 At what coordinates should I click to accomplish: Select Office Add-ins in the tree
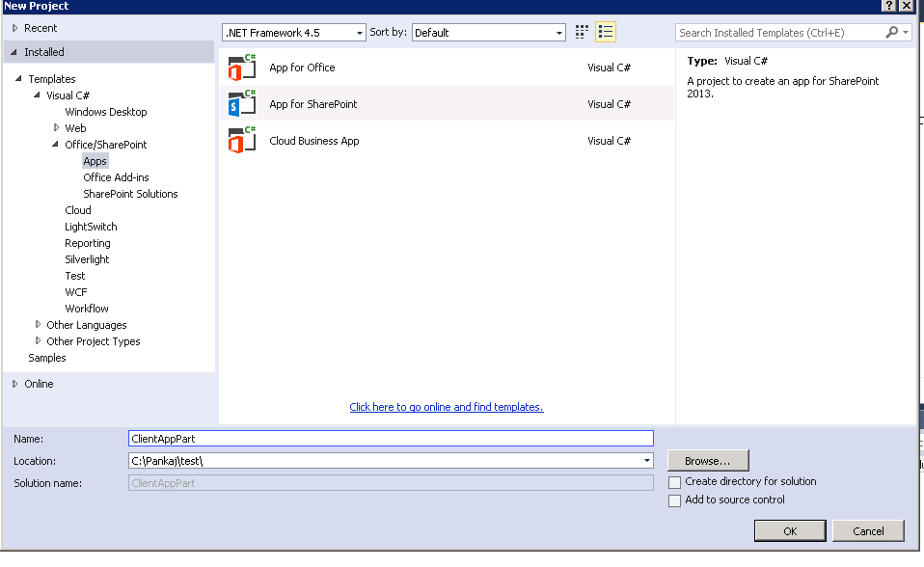pos(116,177)
